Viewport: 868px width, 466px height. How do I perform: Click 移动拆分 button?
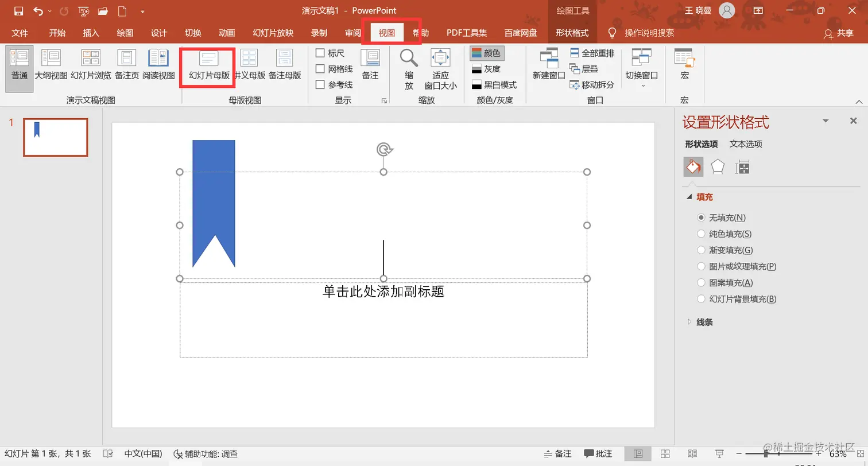(x=592, y=85)
